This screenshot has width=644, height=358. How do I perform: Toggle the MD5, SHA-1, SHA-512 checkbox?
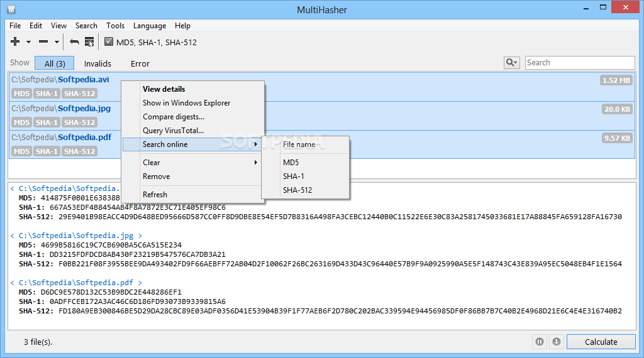(109, 42)
